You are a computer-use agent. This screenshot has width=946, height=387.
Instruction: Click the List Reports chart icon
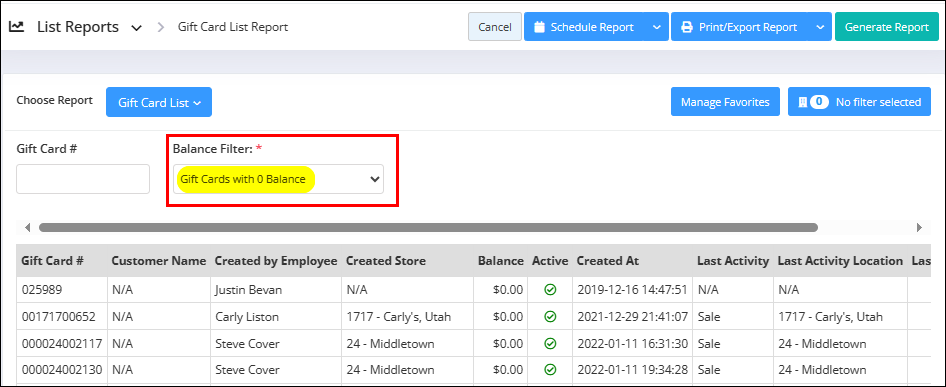pyautogui.click(x=16, y=27)
